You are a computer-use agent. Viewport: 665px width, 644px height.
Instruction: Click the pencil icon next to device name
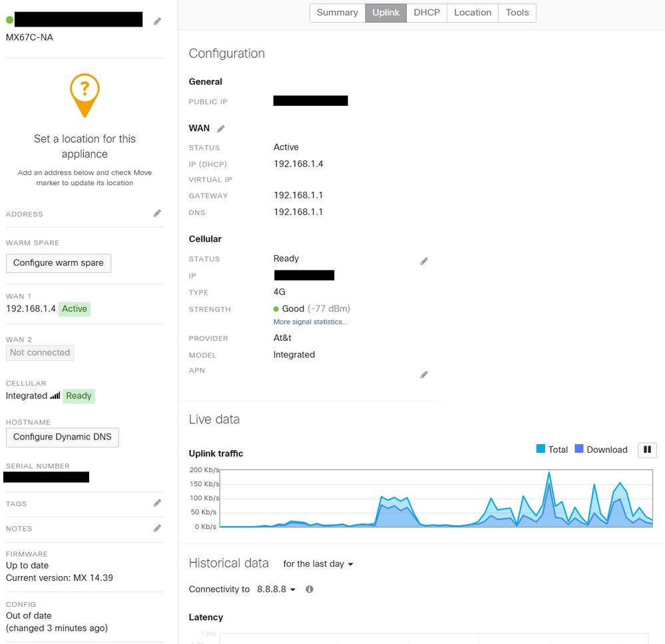[157, 21]
